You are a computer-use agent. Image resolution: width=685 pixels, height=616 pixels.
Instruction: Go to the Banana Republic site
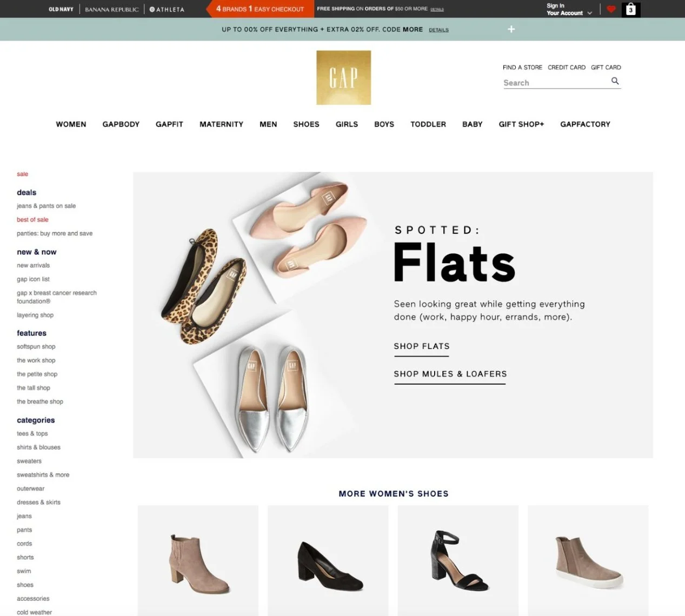coord(112,9)
